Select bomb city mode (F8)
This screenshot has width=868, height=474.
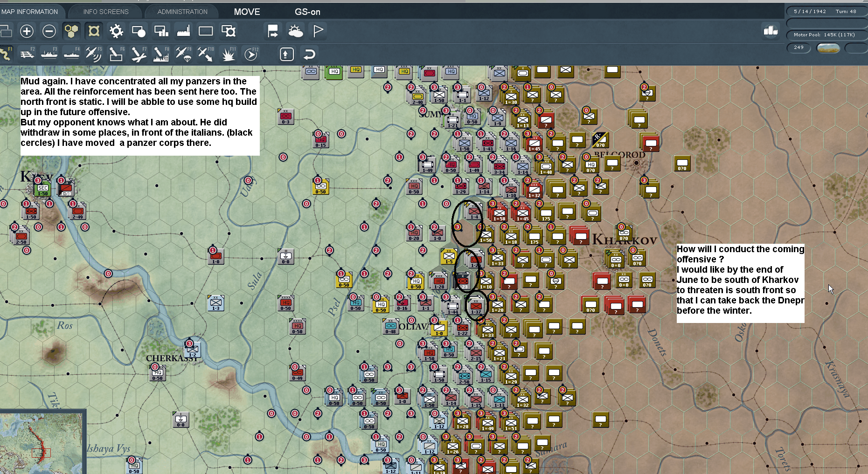(x=161, y=55)
